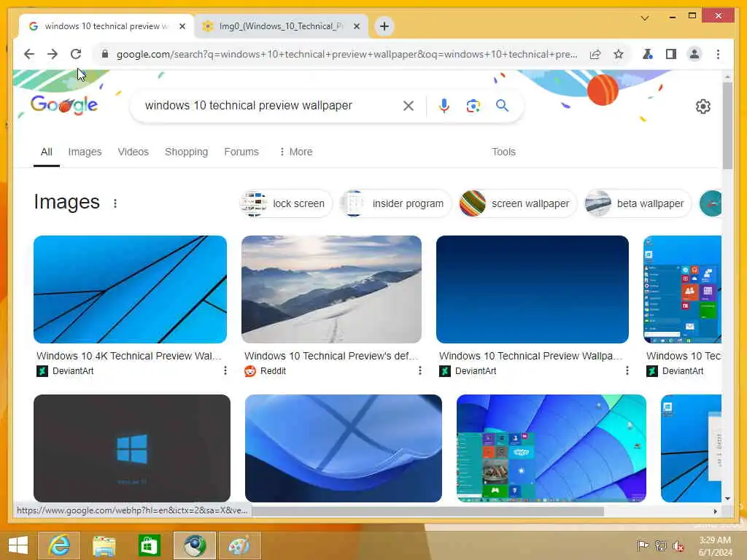Toggle the browser side panel icon
Viewport: 747px width, 560px height.
tap(671, 54)
